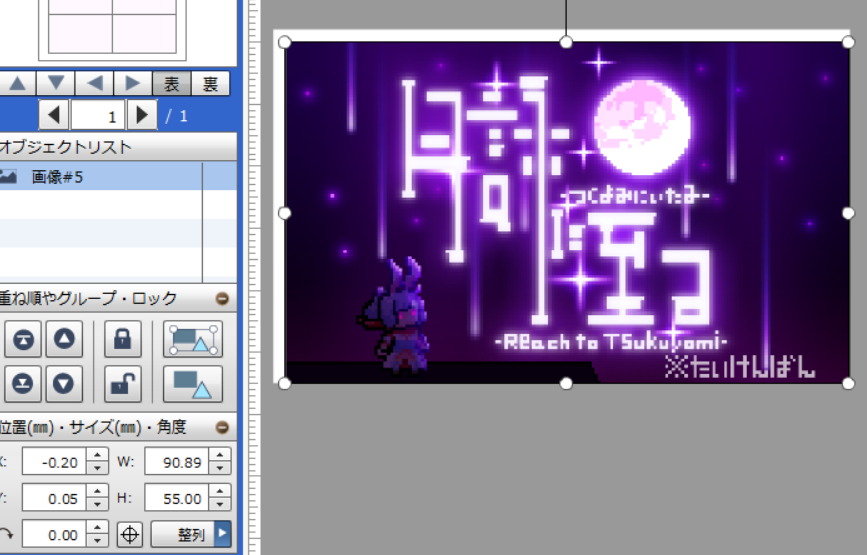Decrease the W width value
This screenshot has width=867, height=555.
tap(220, 468)
